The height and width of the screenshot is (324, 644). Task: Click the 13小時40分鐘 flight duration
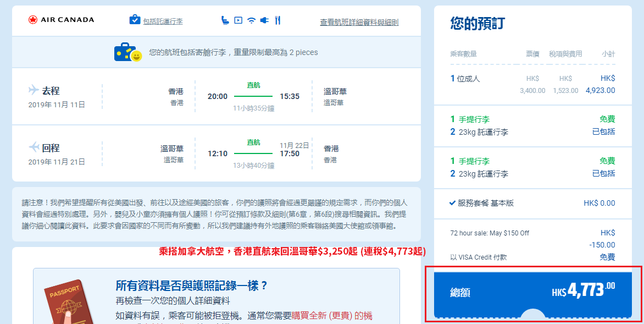click(253, 166)
